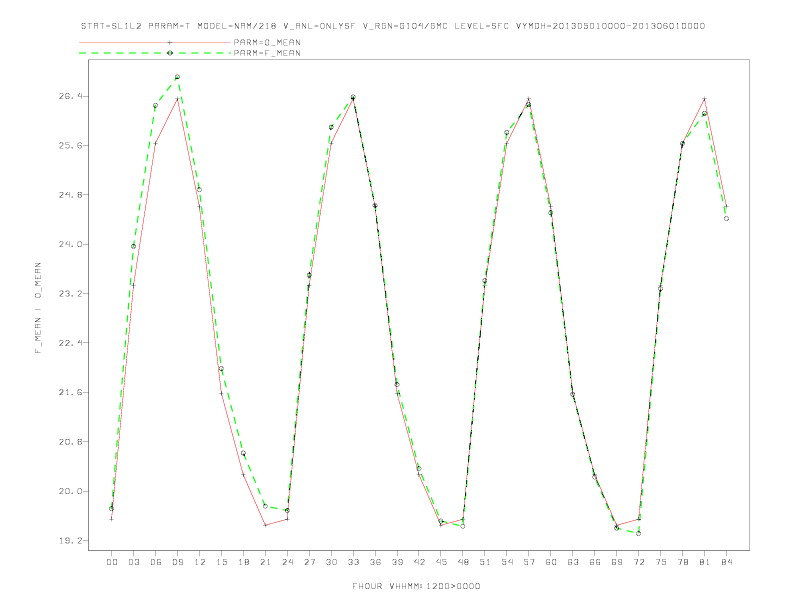Click the y-axis value 25.6

tap(70, 145)
